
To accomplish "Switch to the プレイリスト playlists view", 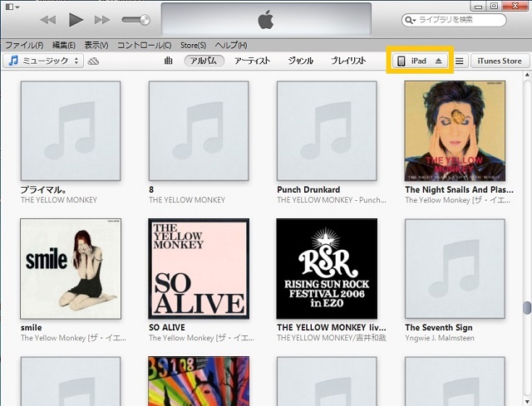I will [348, 61].
